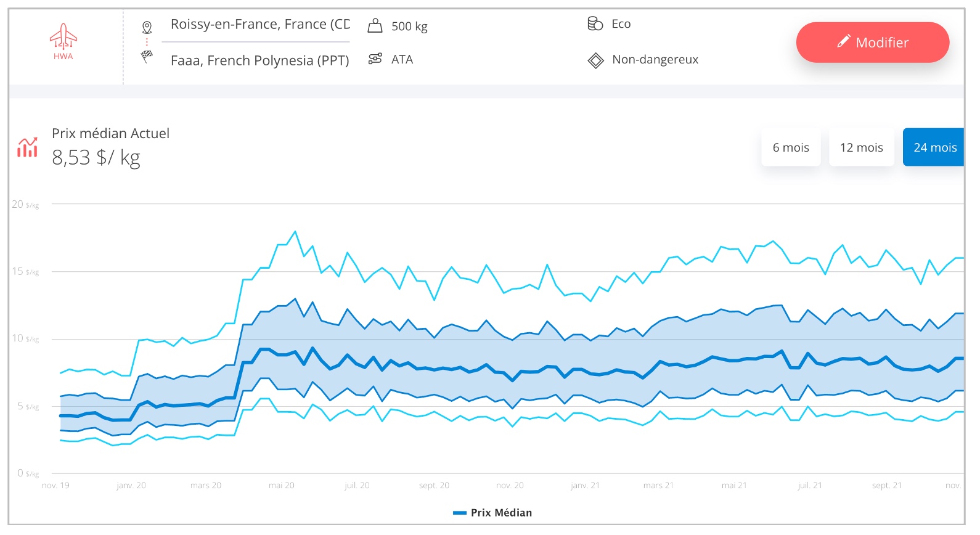This screenshot has width=980, height=535.
Task: Click the nov. 20 axis label
Action: 510,486
